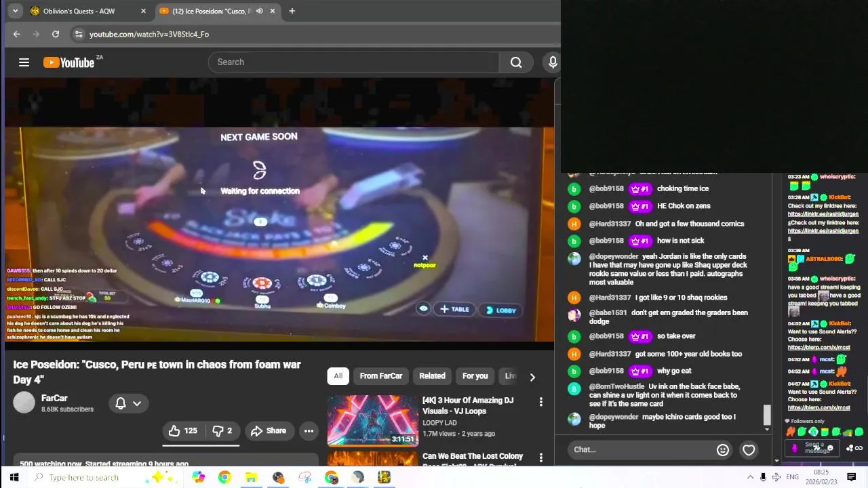This screenshot has width=868, height=488.
Task: Open the FarCar channel name link
Action: tap(54, 399)
